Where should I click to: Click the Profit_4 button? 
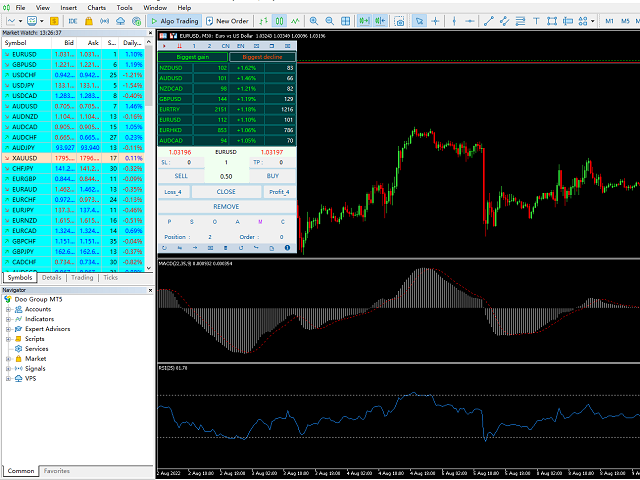click(x=280, y=192)
